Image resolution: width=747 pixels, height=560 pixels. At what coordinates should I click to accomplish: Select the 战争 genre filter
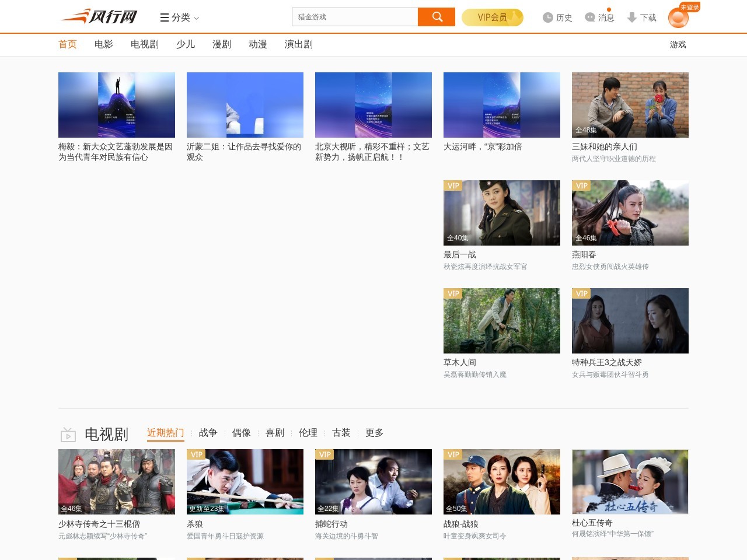(x=208, y=433)
